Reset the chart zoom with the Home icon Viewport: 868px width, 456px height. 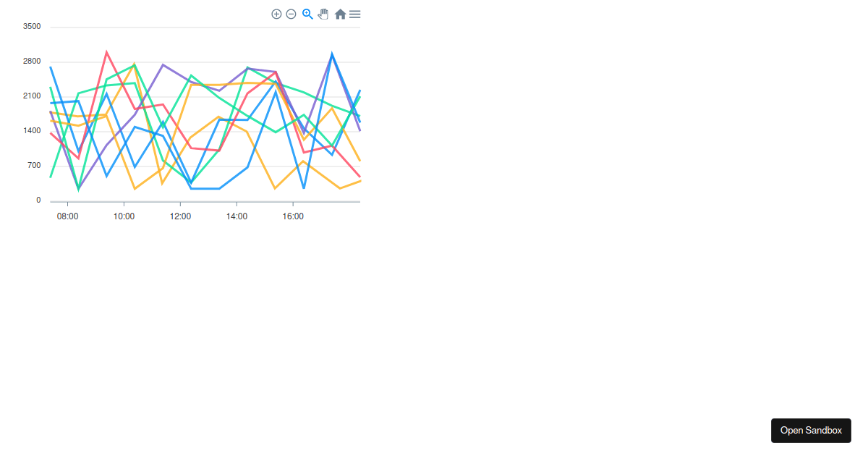pos(340,13)
